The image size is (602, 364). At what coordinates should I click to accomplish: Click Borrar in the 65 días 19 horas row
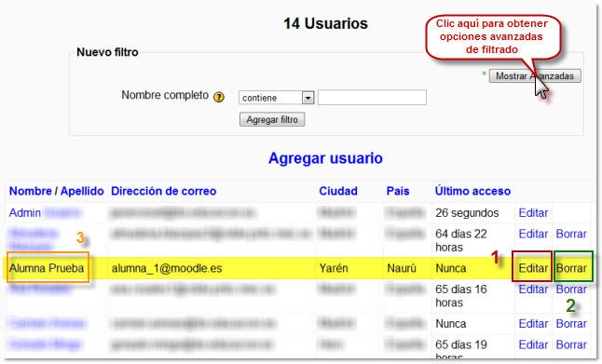(x=571, y=344)
